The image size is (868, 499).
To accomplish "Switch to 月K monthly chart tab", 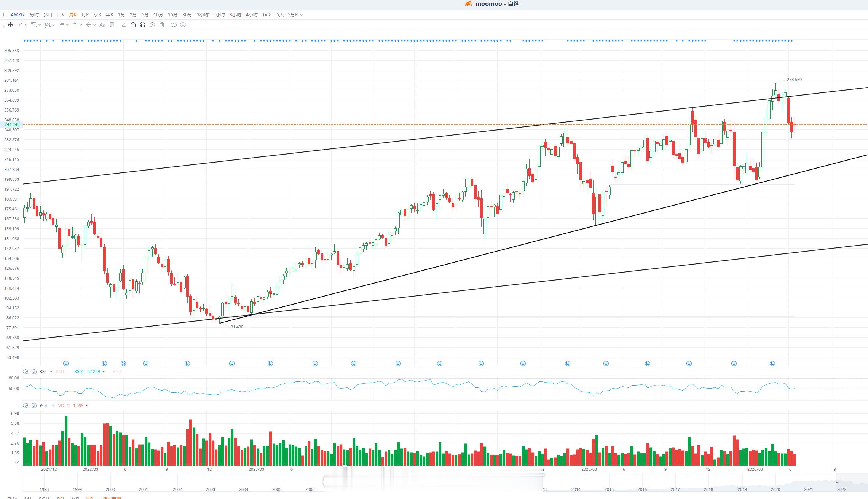I will pos(85,14).
